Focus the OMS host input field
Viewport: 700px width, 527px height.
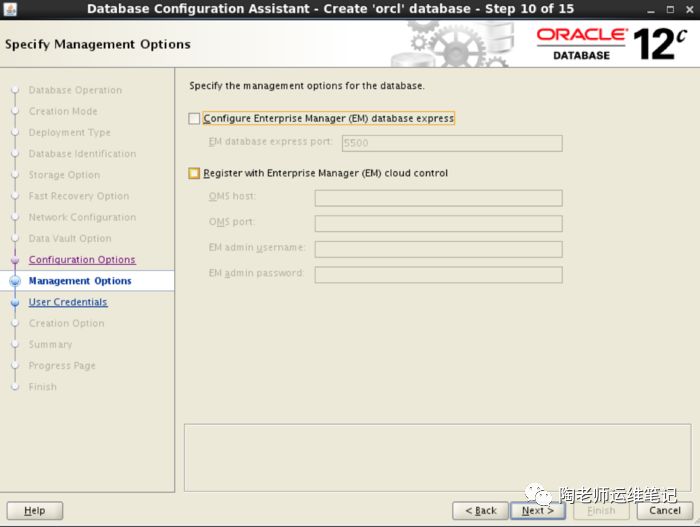coord(438,198)
